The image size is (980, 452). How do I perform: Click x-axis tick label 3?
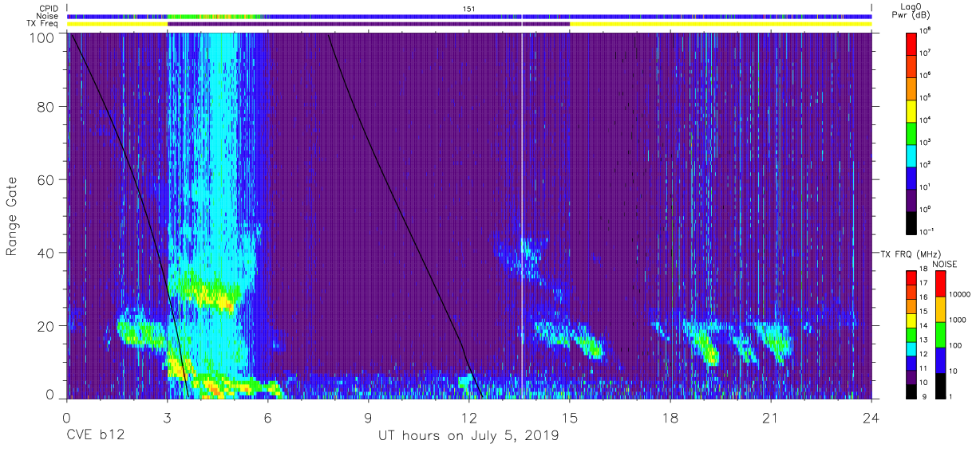point(168,417)
